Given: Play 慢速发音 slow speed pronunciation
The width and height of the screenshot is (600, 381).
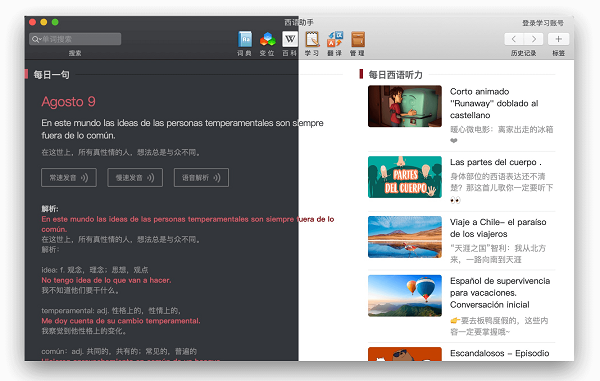Looking at the screenshot, I should click(x=135, y=177).
